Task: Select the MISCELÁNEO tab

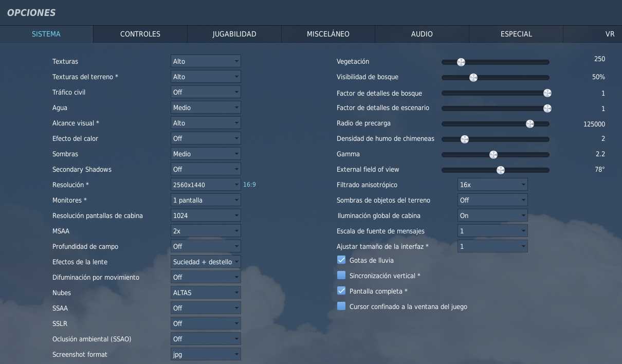Action: [x=328, y=34]
